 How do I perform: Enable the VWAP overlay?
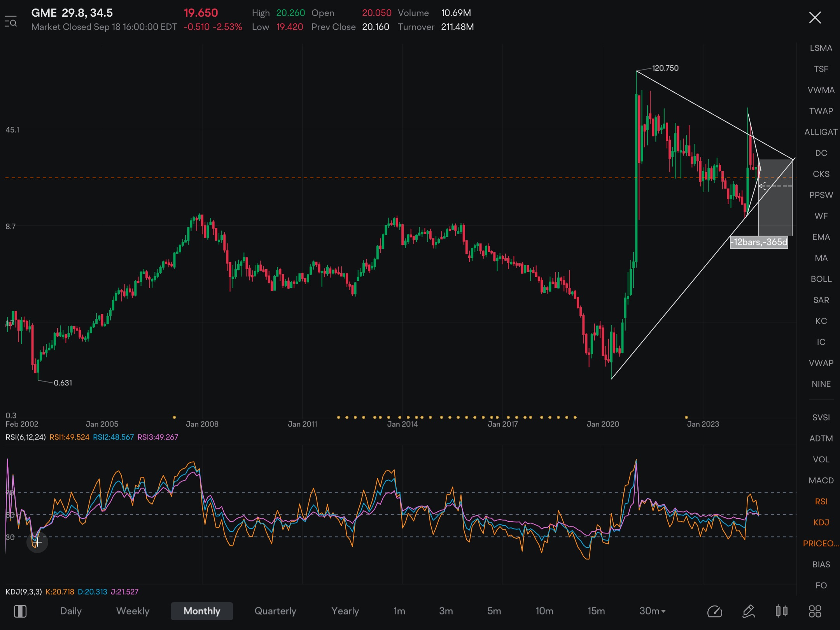(821, 363)
